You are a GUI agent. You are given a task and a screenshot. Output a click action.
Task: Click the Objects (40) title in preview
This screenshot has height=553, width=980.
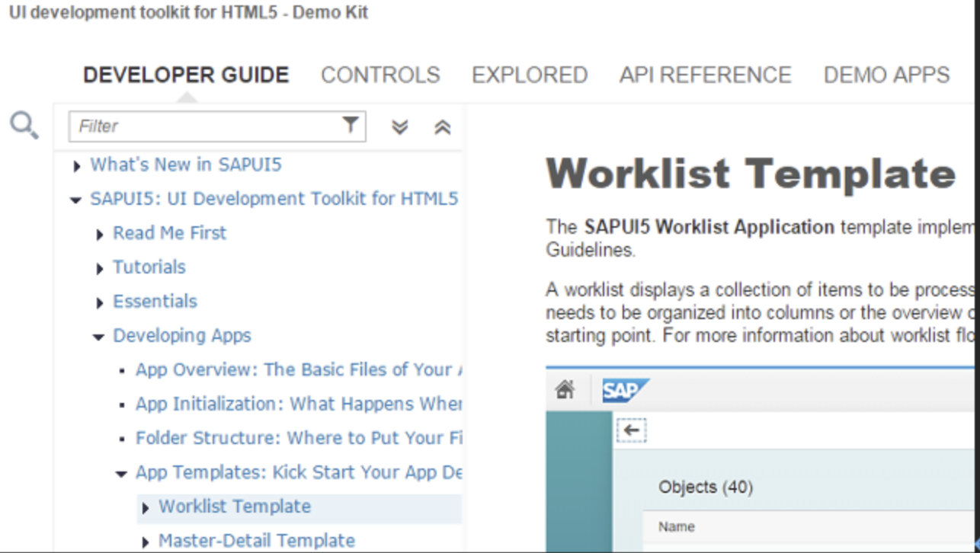tap(706, 487)
